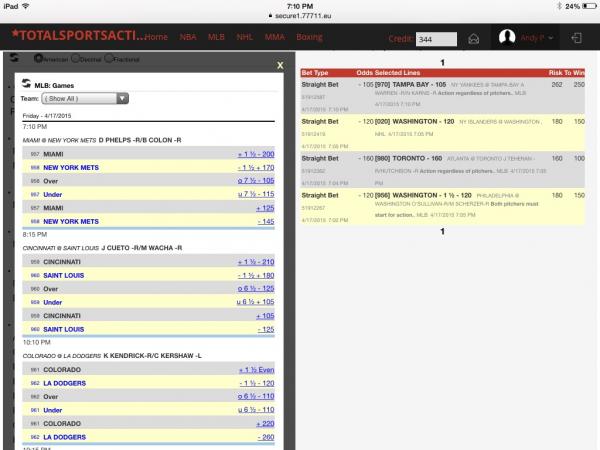Open the Team (Show All) dropdown
This screenshot has width=600, height=450.
pos(87,99)
